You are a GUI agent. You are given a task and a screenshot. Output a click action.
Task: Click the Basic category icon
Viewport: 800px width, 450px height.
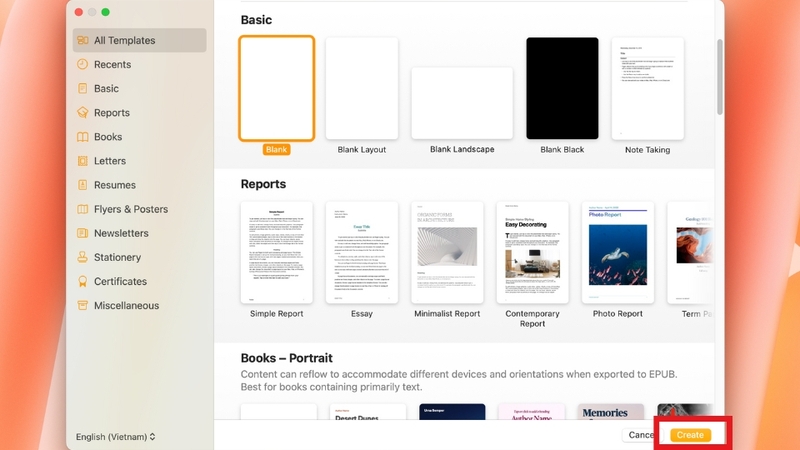(83, 88)
